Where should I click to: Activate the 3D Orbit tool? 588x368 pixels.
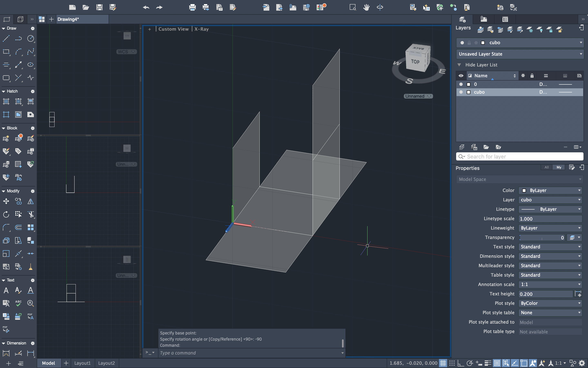click(380, 7)
